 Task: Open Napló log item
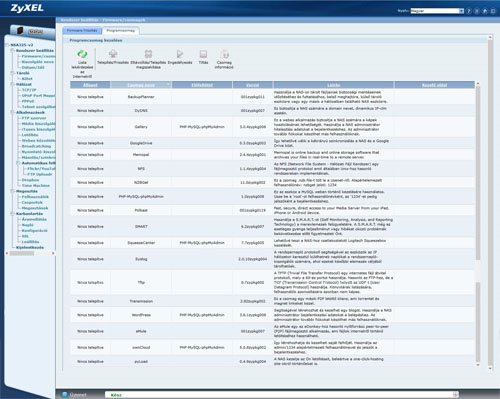(x=28, y=225)
